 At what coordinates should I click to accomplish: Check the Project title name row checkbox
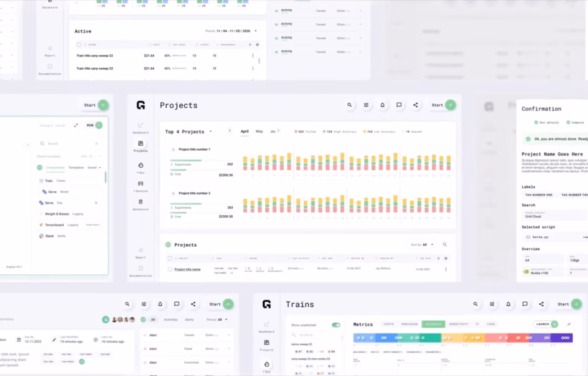pos(170,269)
